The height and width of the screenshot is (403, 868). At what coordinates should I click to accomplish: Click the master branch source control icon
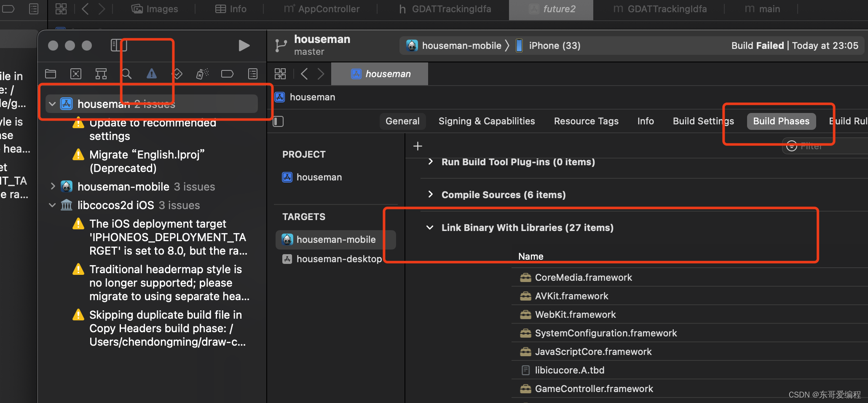coord(281,46)
